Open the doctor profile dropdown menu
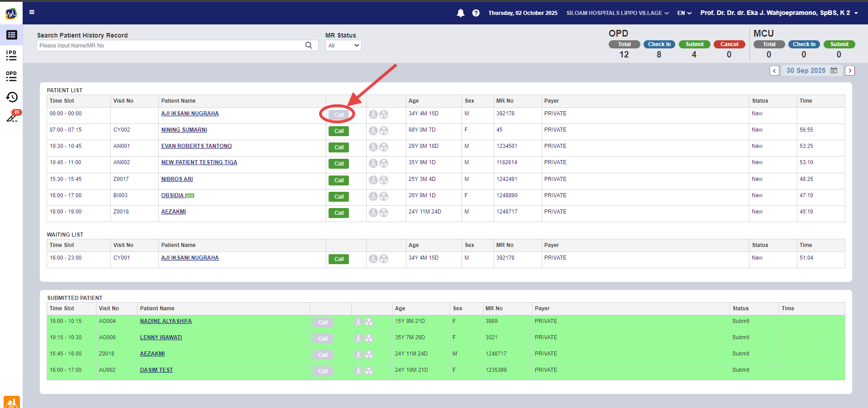The width and height of the screenshot is (868, 408). click(x=778, y=13)
